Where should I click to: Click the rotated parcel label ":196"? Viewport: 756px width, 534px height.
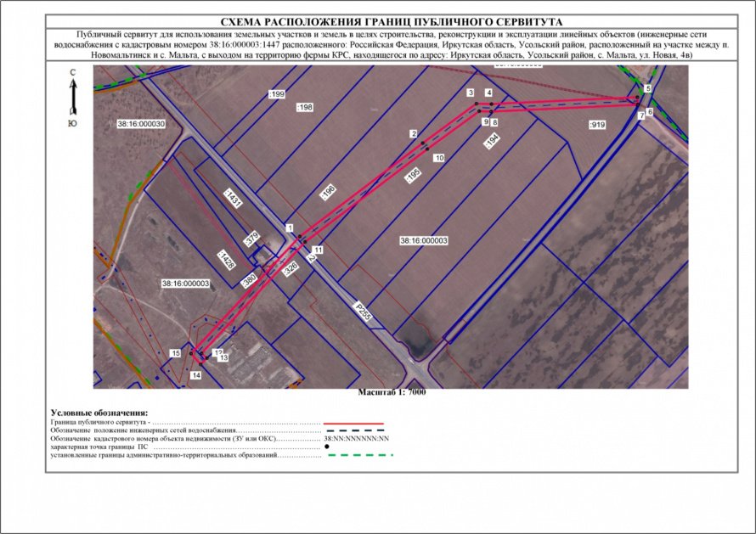tap(328, 193)
